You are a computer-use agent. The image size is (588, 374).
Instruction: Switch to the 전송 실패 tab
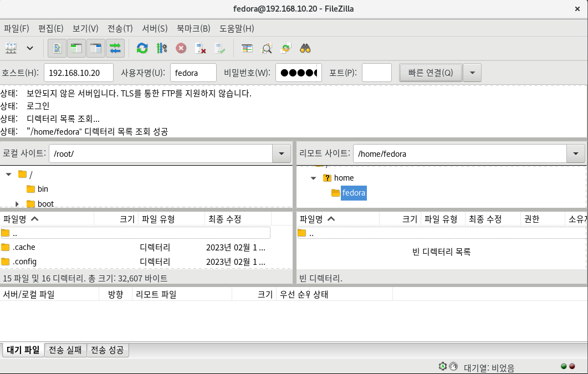point(65,350)
